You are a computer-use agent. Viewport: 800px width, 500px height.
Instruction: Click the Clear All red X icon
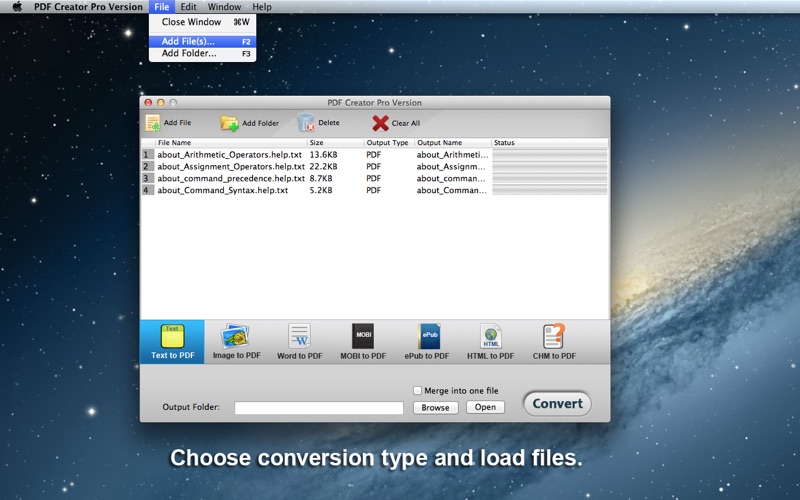click(x=380, y=123)
